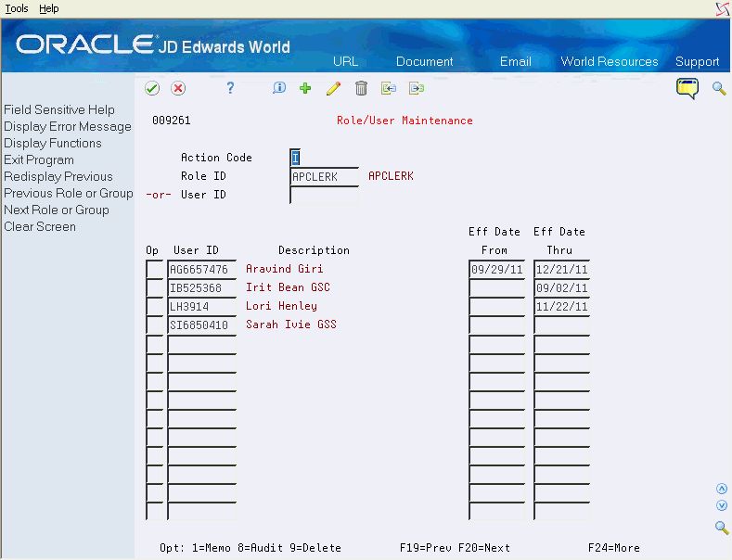Click the Op field for Aravind Giri
This screenshot has width=732, height=560.
(x=155, y=269)
